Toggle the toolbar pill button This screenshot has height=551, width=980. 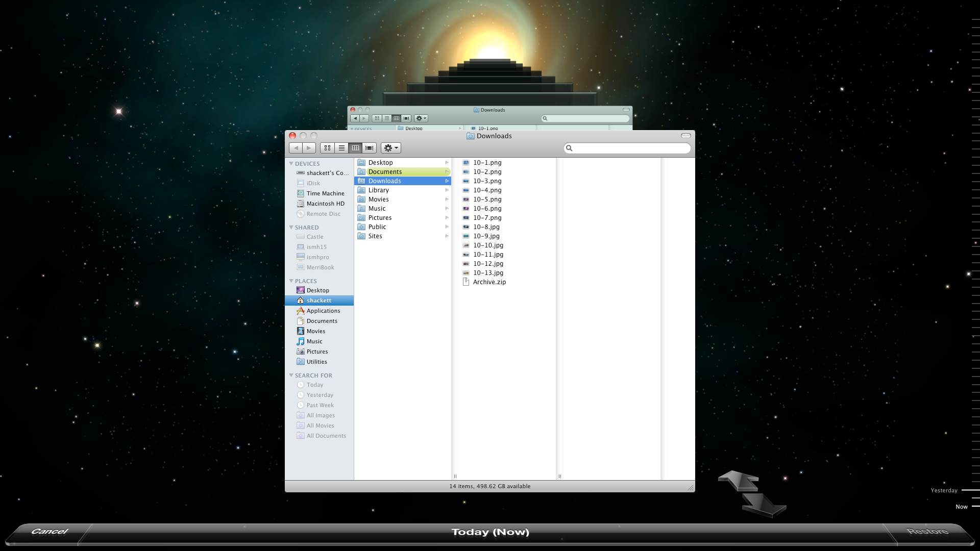pos(685,136)
